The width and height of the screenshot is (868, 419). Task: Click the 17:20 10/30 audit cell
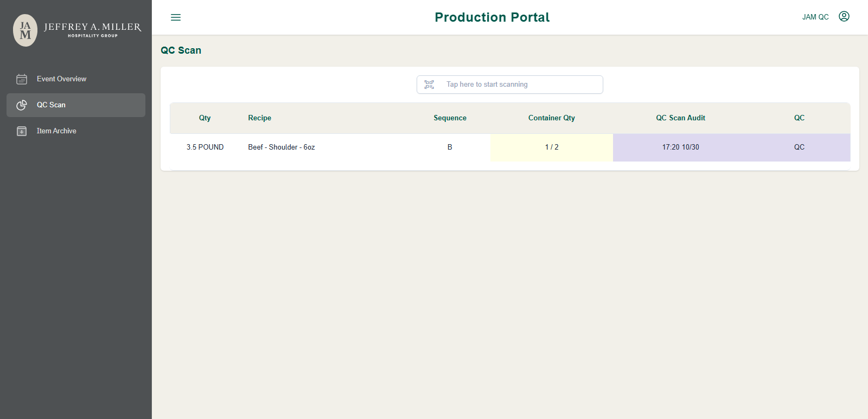tap(681, 147)
